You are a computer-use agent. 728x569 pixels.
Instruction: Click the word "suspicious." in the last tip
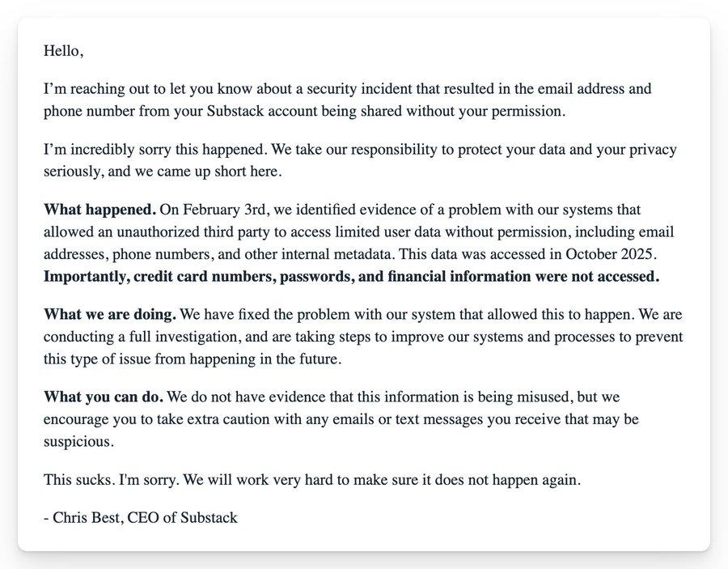point(78,442)
